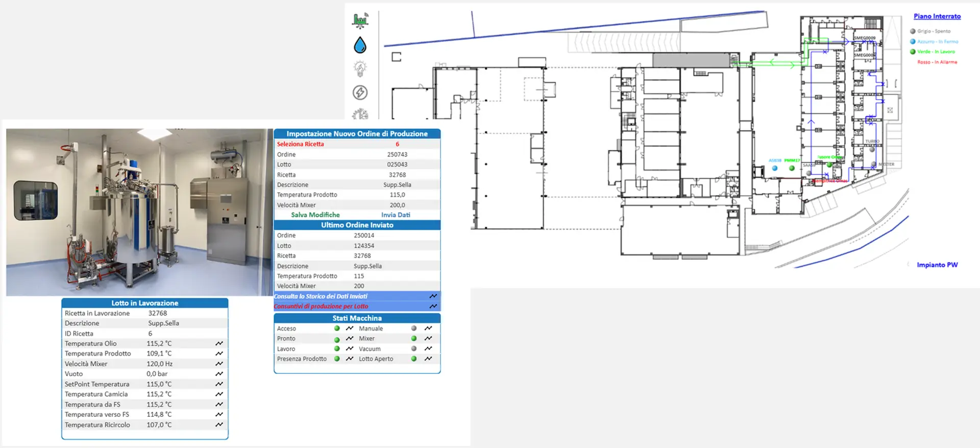Open the light bulb energy icon
The image size is (980, 448).
[360, 68]
